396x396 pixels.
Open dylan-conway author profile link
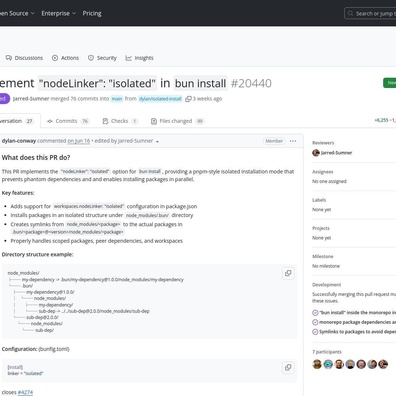pos(19,141)
